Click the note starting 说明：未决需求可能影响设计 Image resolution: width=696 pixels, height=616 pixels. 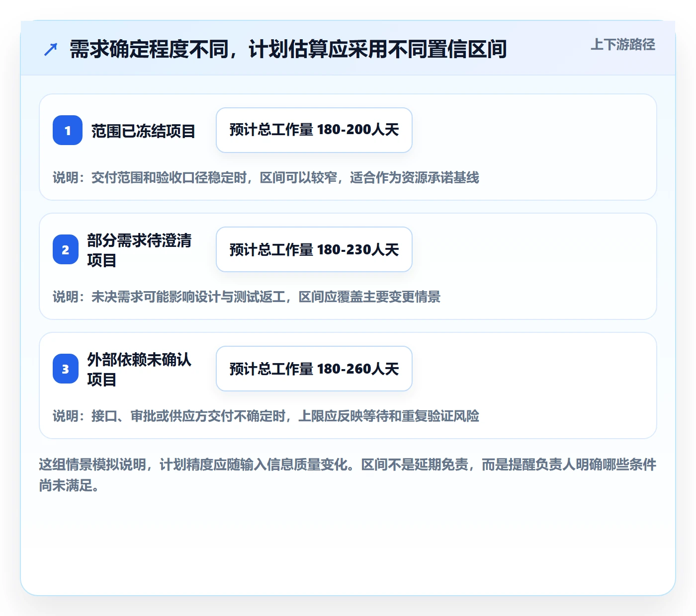pyautogui.click(x=247, y=297)
